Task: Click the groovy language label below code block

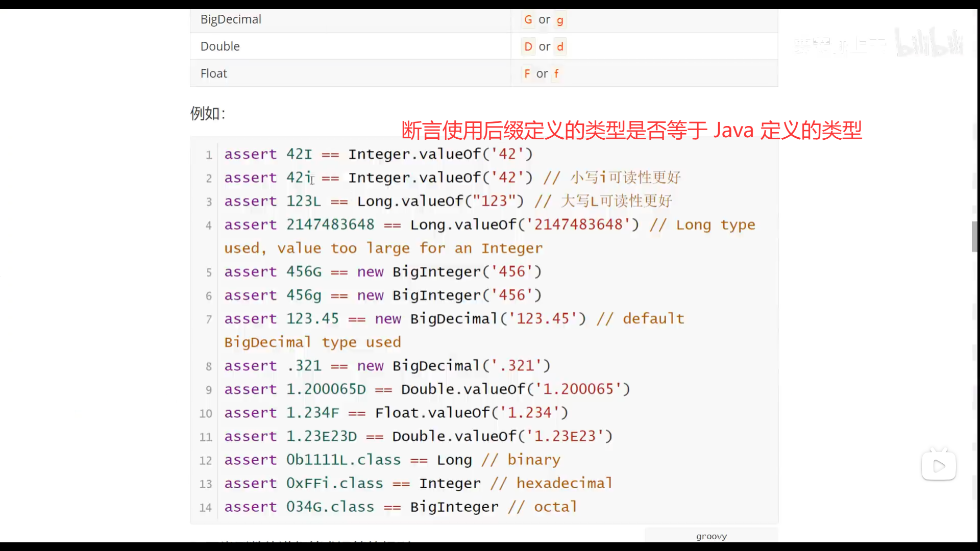Action: pos(711,536)
